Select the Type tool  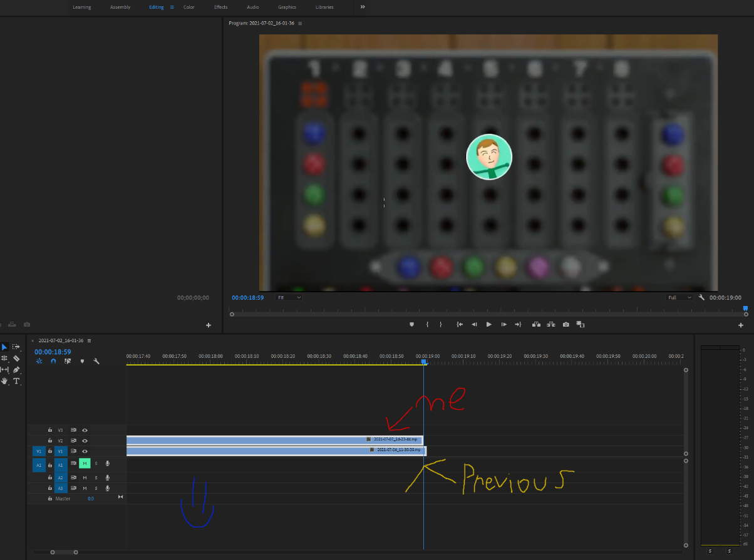point(16,381)
